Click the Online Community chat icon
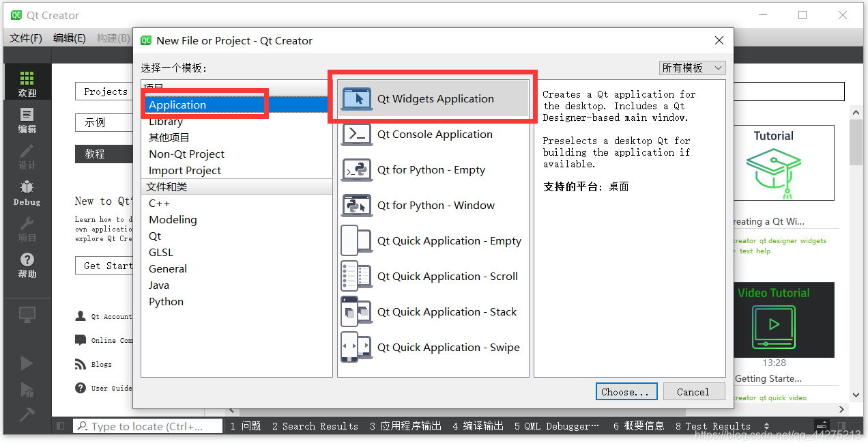868x448 pixels. pyautogui.click(x=81, y=340)
